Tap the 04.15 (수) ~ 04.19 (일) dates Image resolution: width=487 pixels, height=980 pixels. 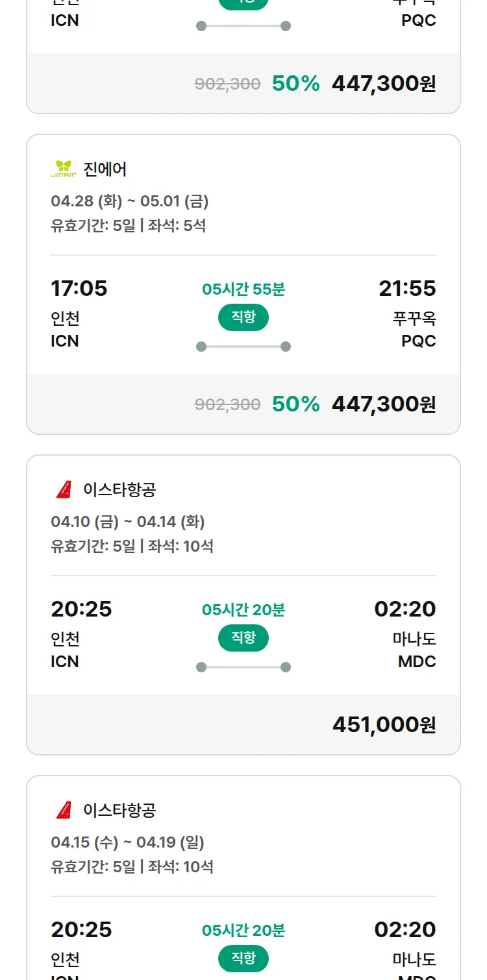click(128, 842)
